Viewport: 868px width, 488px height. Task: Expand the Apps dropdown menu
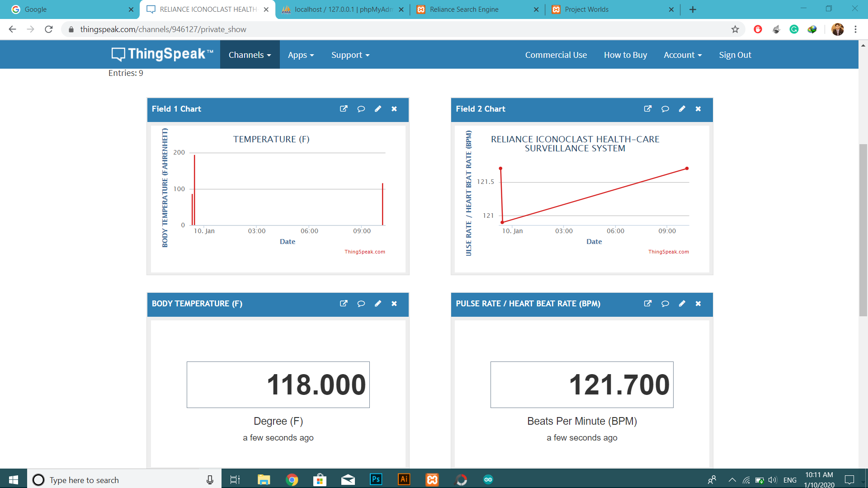click(301, 55)
